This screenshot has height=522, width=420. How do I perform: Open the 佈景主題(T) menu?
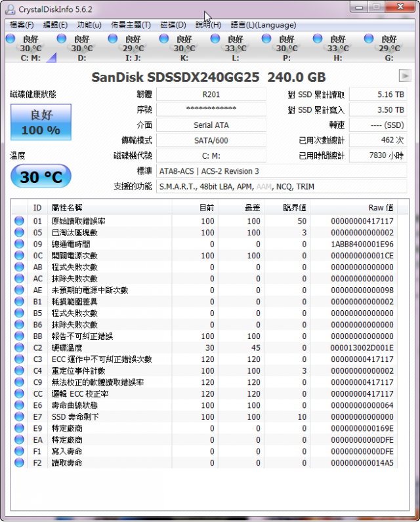131,25
